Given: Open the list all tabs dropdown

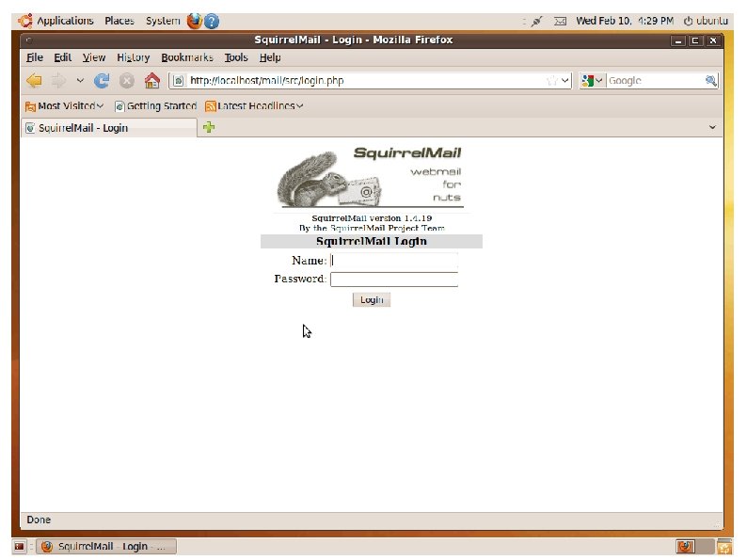Looking at the screenshot, I should coord(712,127).
